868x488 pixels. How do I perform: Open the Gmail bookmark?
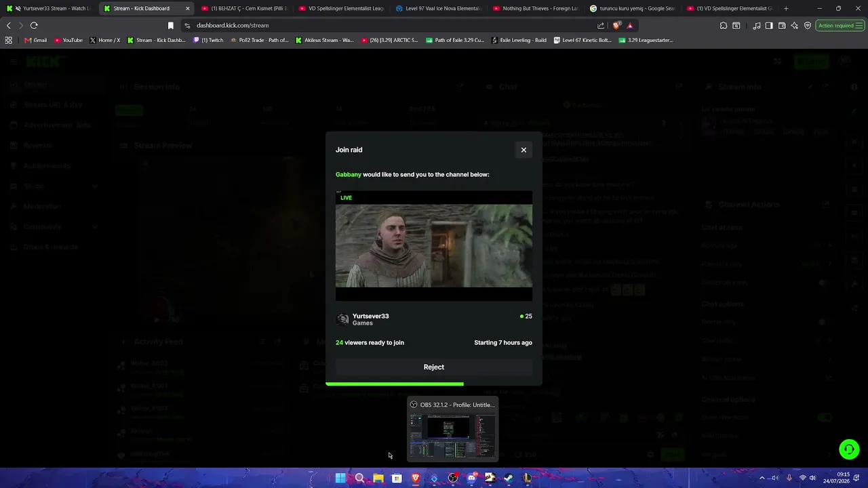[x=35, y=40]
